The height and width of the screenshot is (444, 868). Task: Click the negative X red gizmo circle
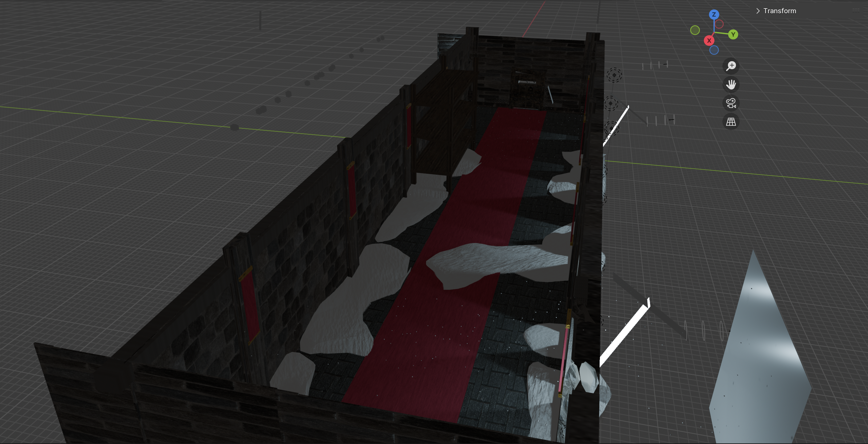[x=719, y=24]
